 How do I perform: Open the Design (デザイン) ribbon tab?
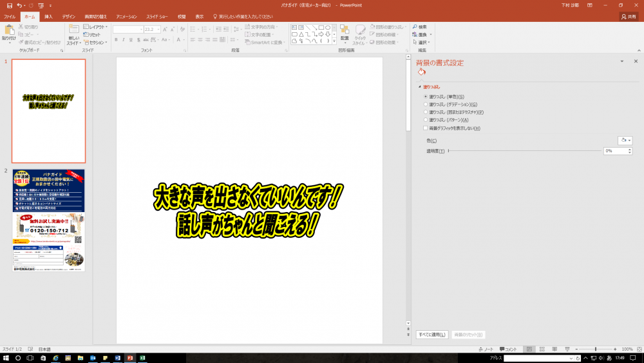[x=68, y=16]
